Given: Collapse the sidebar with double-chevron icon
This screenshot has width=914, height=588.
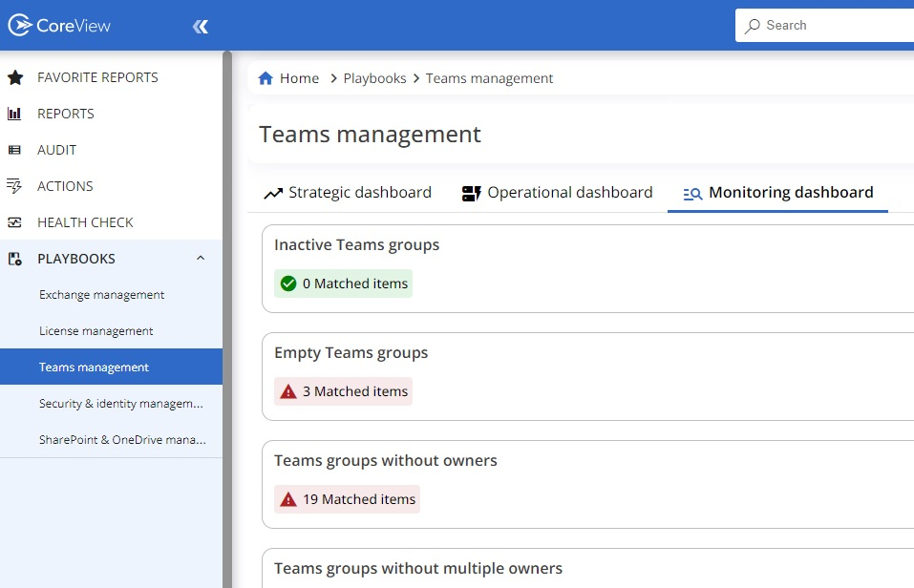Looking at the screenshot, I should click(201, 26).
